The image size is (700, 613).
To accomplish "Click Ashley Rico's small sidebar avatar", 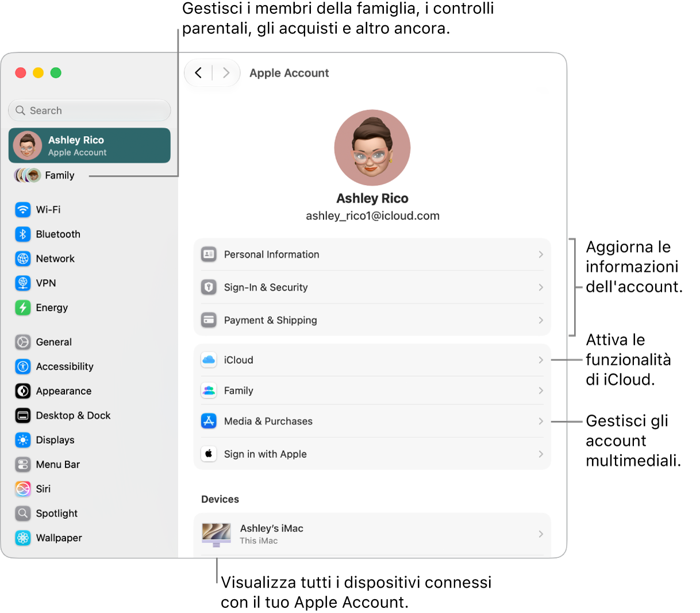I will coord(28,145).
